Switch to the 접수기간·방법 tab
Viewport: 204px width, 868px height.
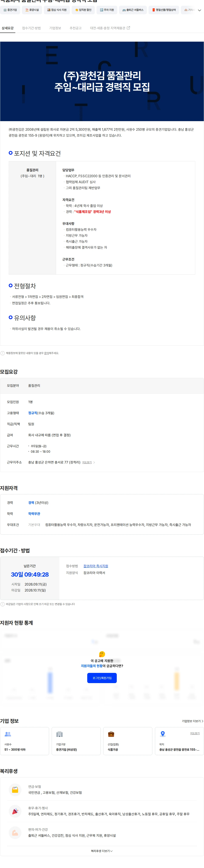coord(31,28)
